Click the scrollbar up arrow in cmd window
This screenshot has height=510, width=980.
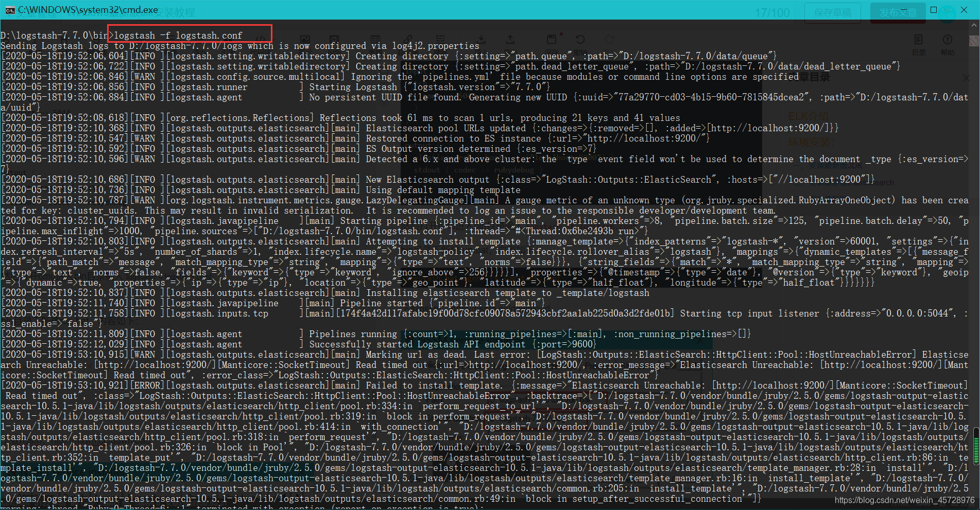tap(974, 25)
